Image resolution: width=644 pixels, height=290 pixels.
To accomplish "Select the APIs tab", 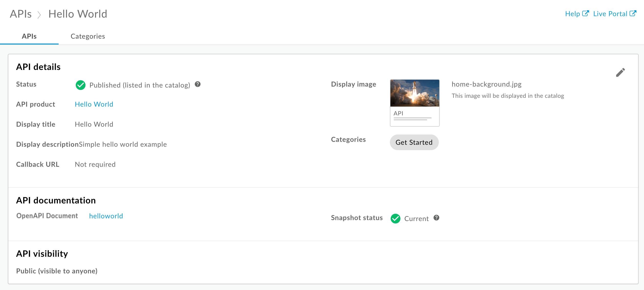I will point(30,36).
